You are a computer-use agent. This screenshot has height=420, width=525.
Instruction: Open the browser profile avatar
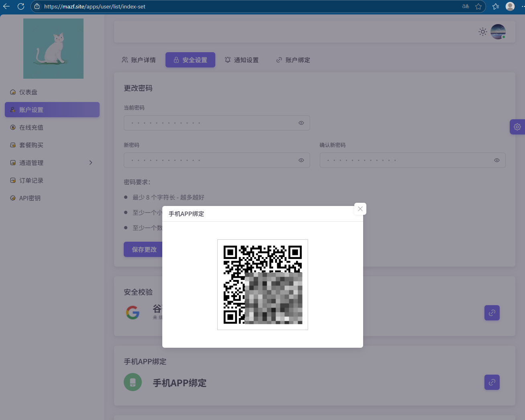point(510,6)
